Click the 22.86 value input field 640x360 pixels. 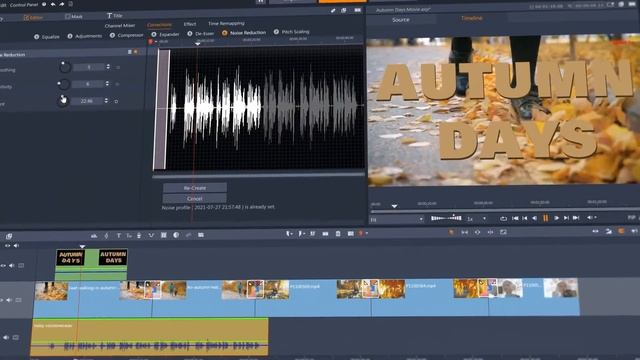tap(87, 101)
